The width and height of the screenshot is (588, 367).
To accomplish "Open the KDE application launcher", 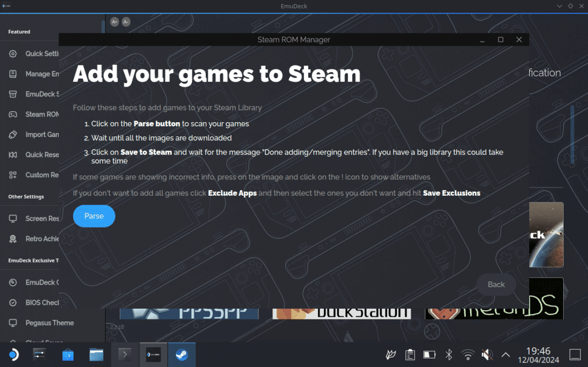I will (x=13, y=355).
